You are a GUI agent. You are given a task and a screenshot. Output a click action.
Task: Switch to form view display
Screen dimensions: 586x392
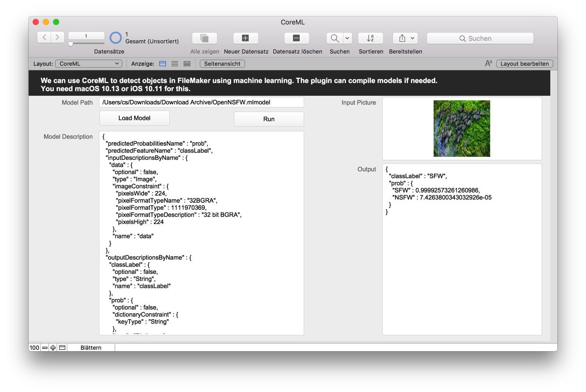pyautogui.click(x=163, y=64)
